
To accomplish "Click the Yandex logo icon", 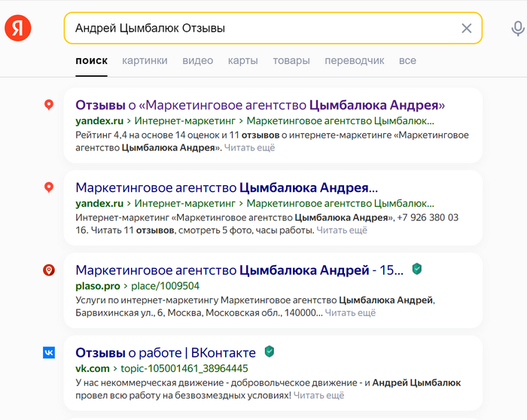I will coord(18,28).
